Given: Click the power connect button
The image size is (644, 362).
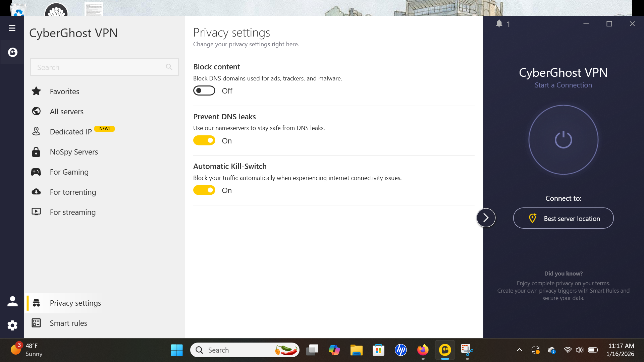Looking at the screenshot, I should [563, 140].
